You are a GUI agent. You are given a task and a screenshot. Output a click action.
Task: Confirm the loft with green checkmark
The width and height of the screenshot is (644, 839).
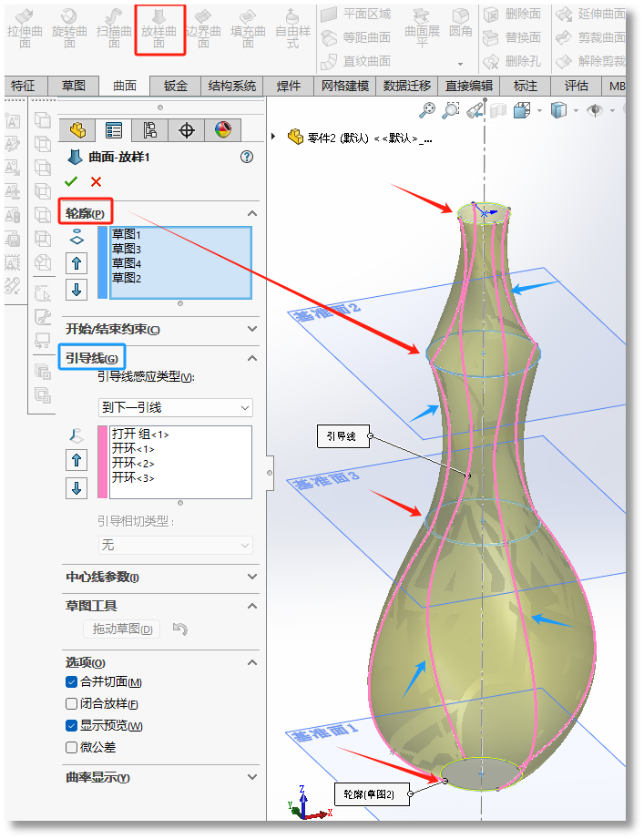coord(71,181)
